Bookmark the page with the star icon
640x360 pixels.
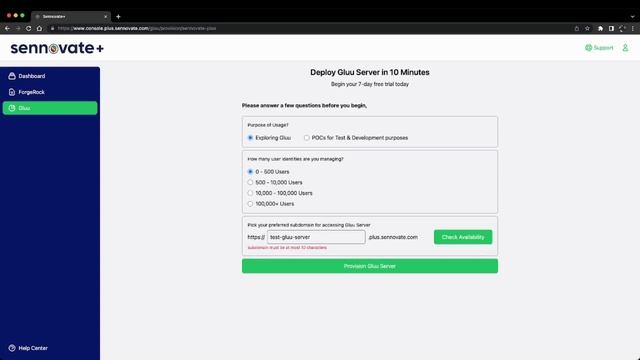pos(587,28)
